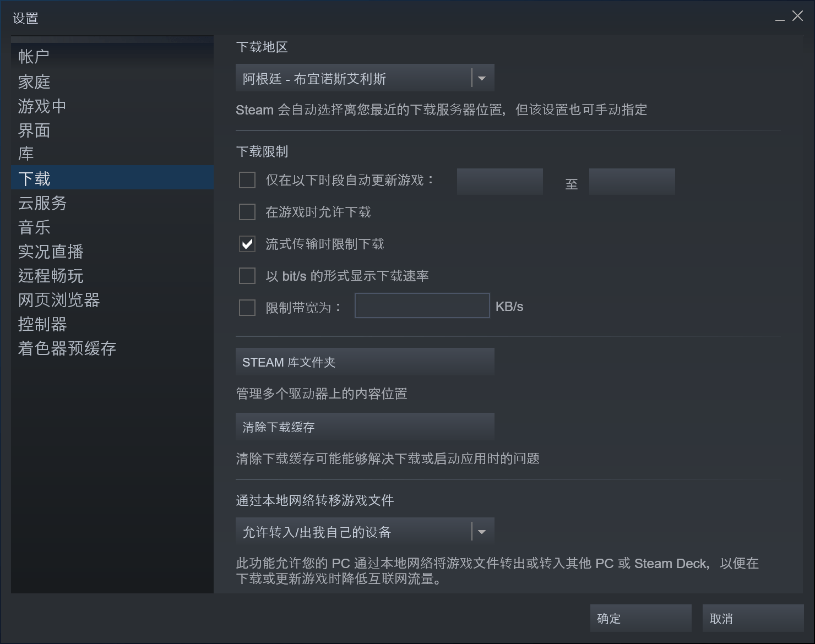Click the bandwidth limit KB/s input field
Image resolution: width=815 pixels, height=644 pixels.
point(422,305)
